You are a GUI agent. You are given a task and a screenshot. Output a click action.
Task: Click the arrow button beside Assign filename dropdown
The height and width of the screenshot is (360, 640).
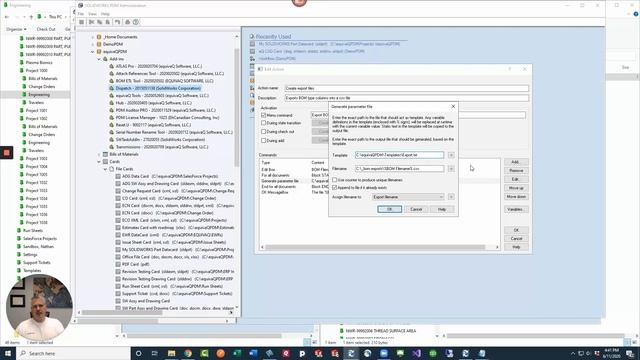451,197
